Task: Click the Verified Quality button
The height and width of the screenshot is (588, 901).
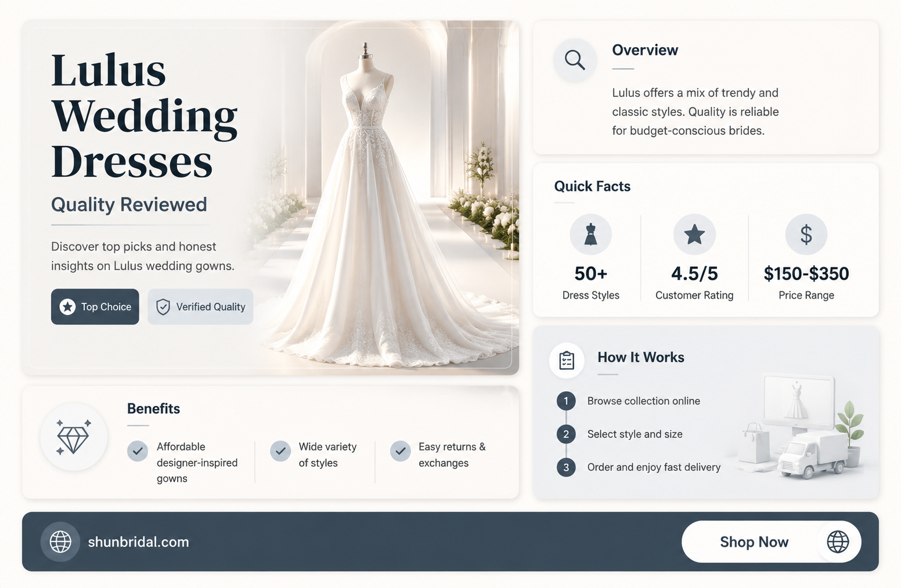Action: pyautogui.click(x=200, y=306)
